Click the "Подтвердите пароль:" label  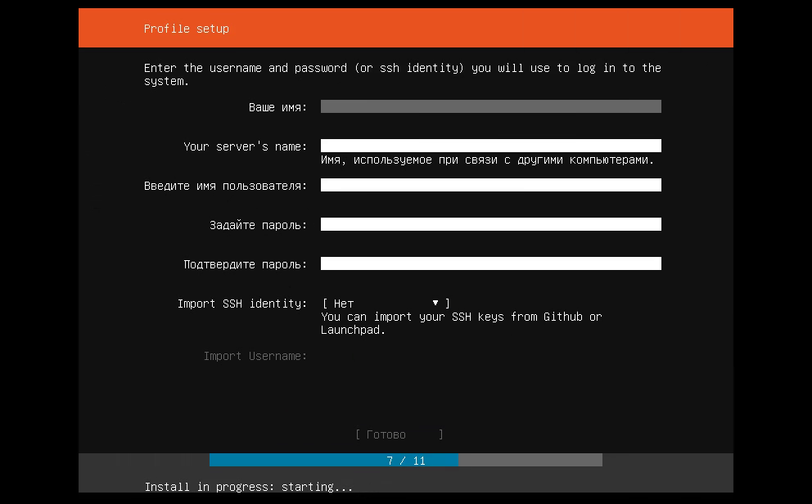[x=246, y=264]
